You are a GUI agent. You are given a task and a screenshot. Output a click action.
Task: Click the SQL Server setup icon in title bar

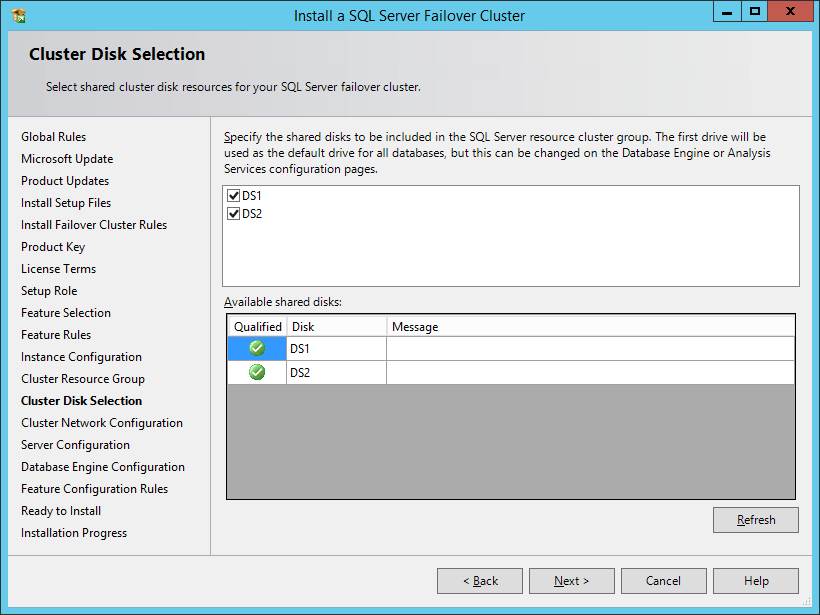(x=18, y=16)
